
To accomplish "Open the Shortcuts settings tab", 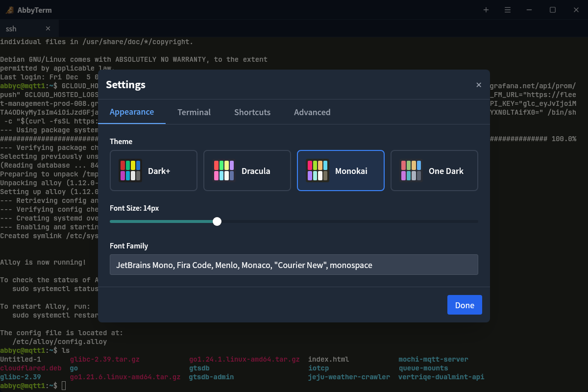I will click(252, 112).
